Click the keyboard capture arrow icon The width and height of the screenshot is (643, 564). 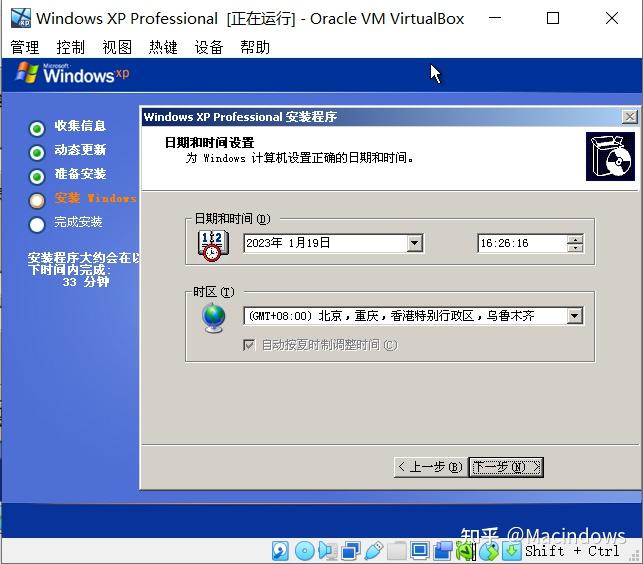pos(512,551)
